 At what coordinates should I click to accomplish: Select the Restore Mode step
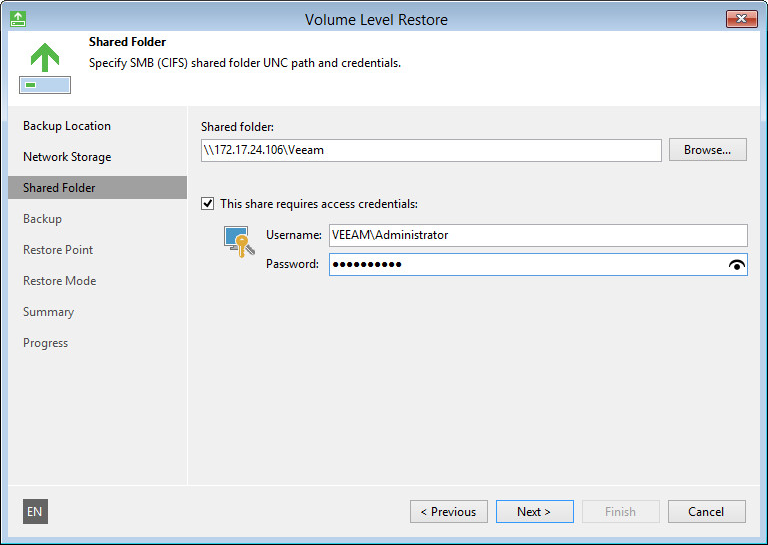(x=59, y=281)
